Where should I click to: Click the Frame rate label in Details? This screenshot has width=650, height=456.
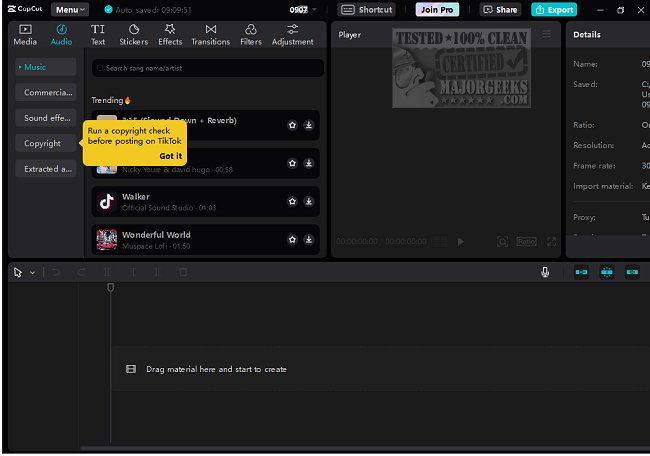(594, 166)
